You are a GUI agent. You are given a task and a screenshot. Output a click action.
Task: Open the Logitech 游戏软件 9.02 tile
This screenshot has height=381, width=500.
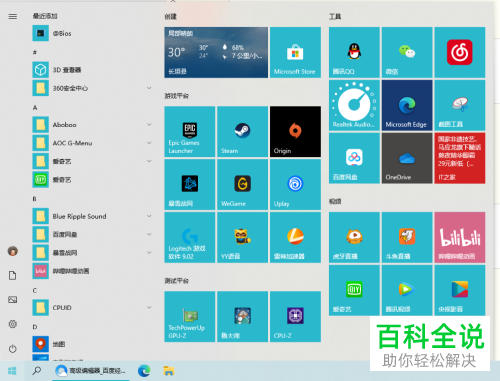coord(190,237)
